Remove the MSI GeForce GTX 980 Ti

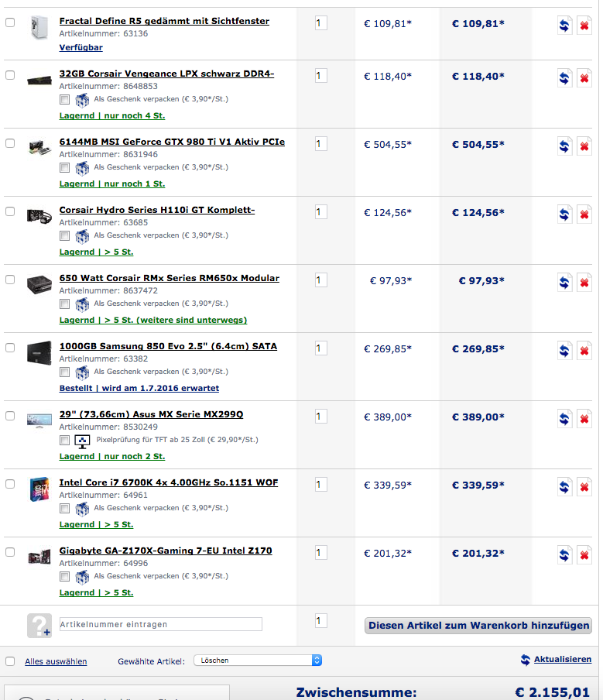584,146
